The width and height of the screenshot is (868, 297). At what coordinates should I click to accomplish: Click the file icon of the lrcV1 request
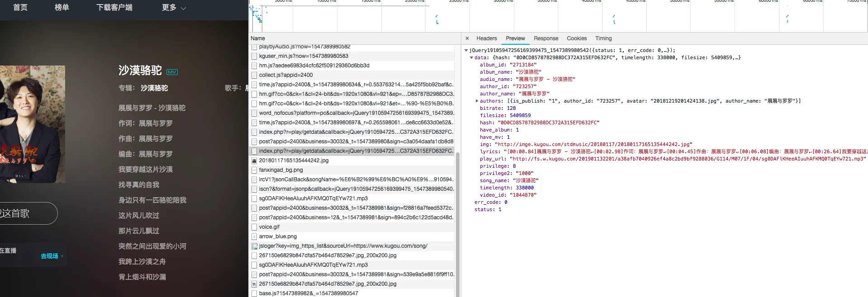[254, 179]
